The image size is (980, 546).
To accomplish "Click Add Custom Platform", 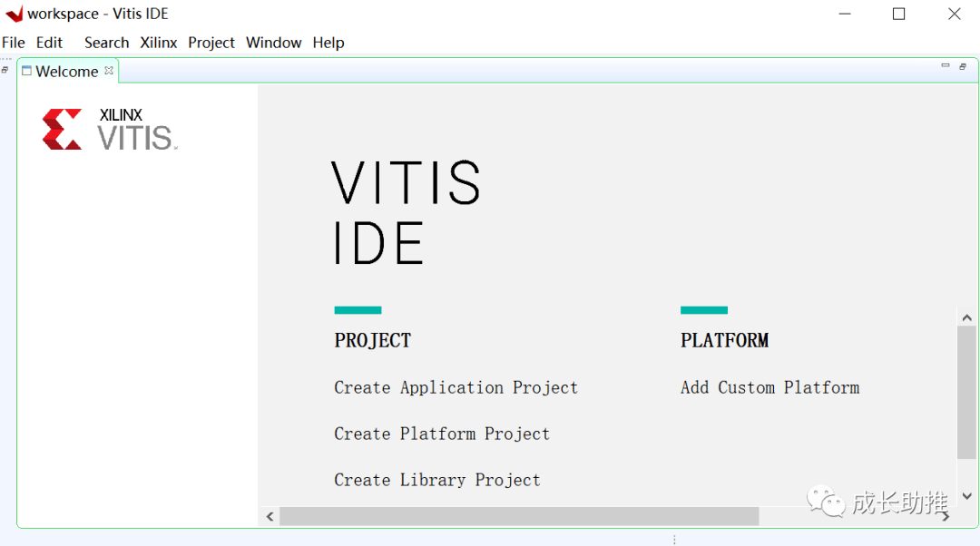I will click(769, 387).
